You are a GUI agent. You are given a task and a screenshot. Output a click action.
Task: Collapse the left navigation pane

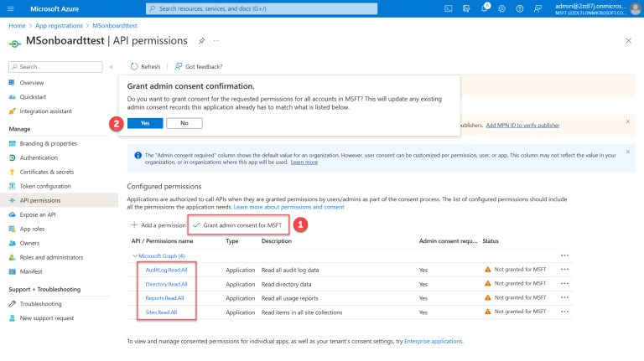tap(112, 66)
